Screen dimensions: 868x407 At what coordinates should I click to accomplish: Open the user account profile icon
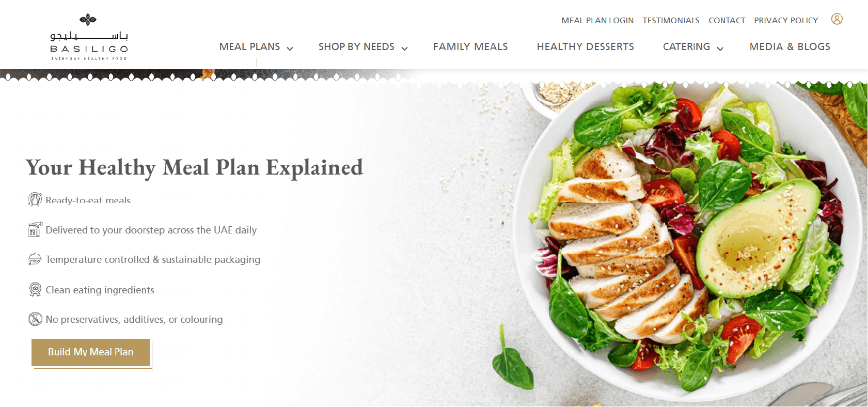point(837,19)
